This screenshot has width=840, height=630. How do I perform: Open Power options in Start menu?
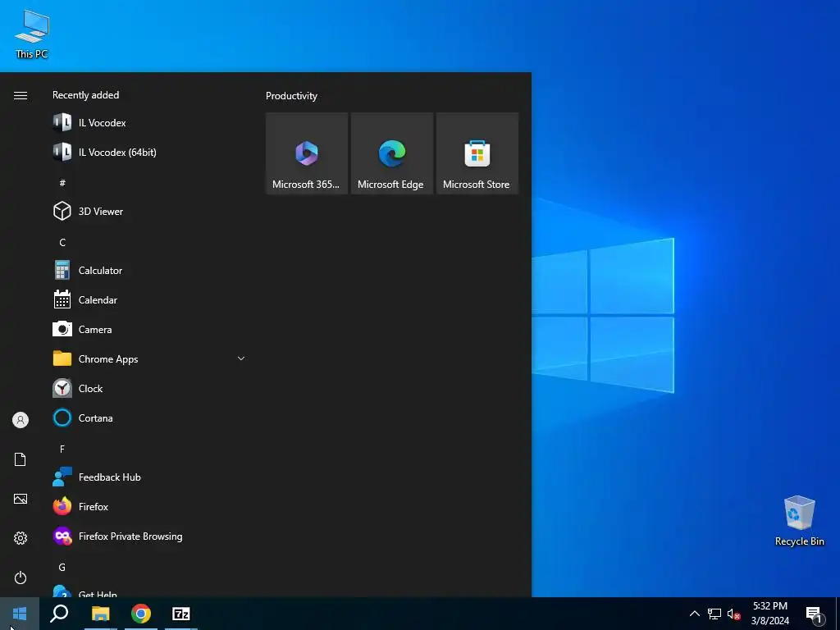[21, 577]
